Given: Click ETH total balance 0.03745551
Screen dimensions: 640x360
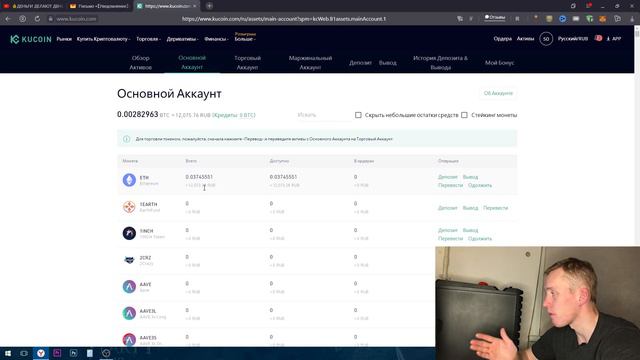Looking at the screenshot, I should (199, 177).
